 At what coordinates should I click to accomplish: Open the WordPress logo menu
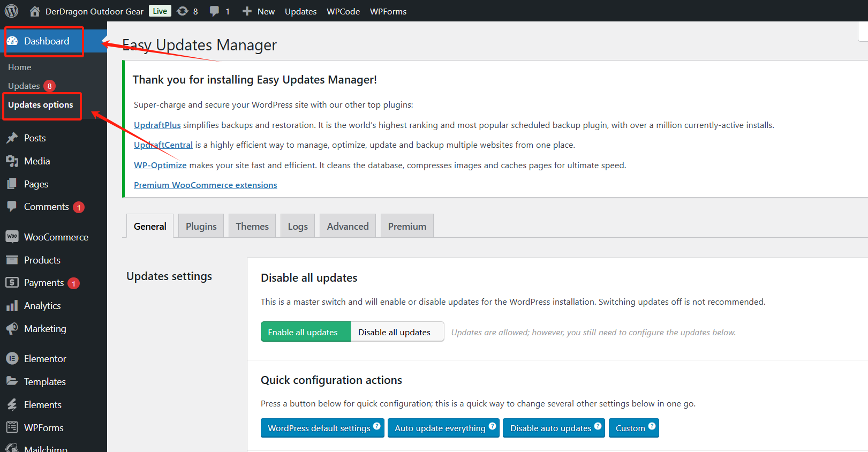tap(11, 11)
